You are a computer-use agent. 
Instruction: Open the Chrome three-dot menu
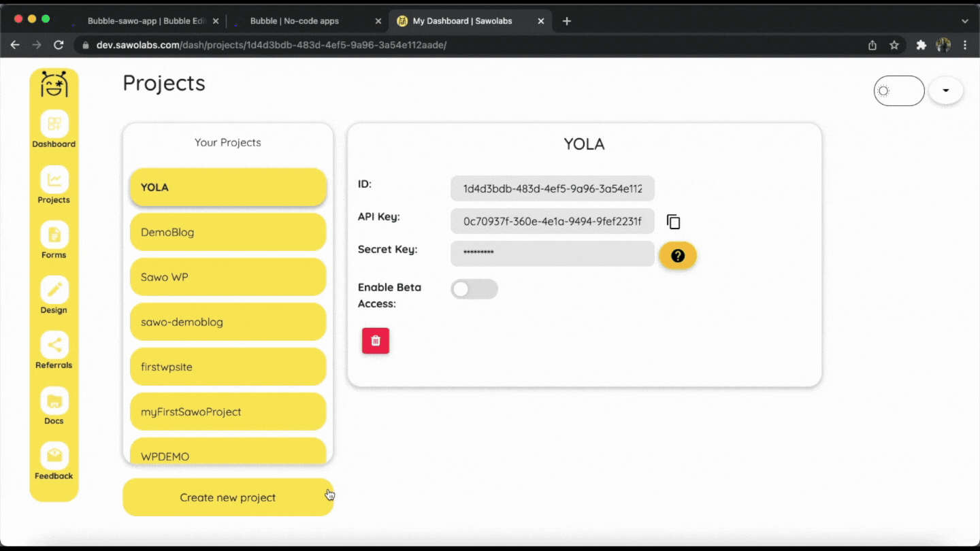click(965, 45)
